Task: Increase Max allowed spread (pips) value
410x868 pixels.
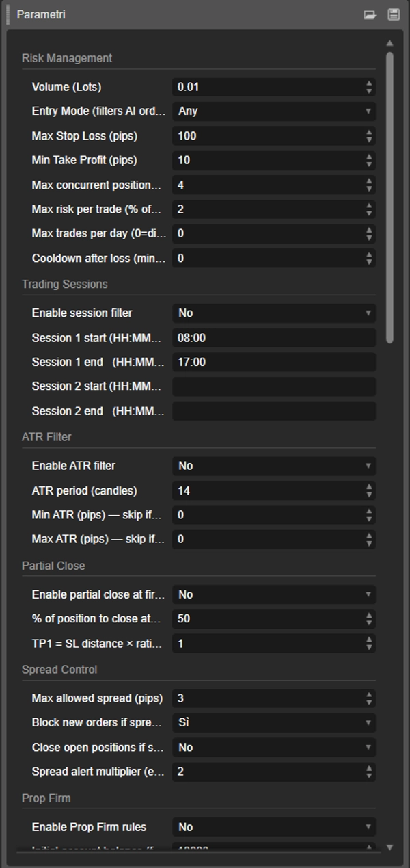Action: (370, 694)
